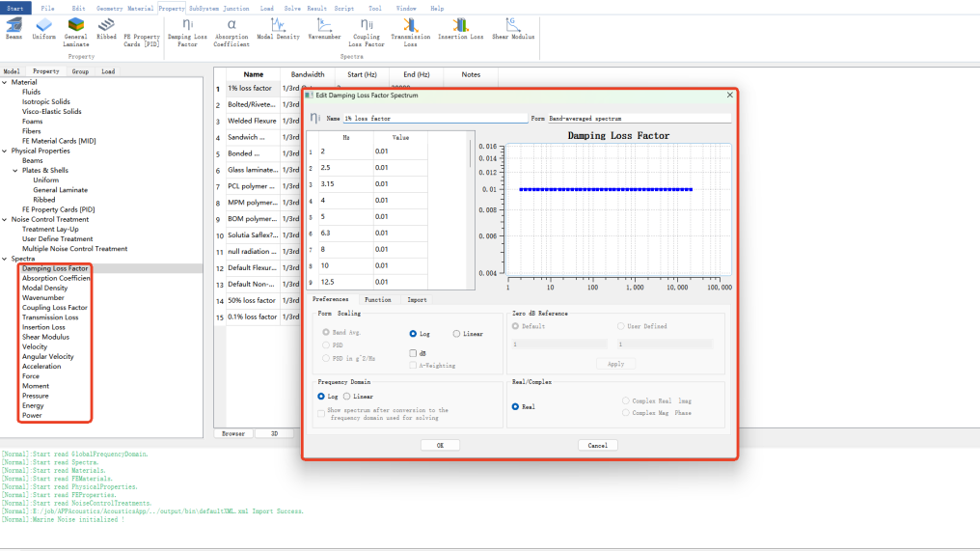Select the Real radio option

(515, 406)
